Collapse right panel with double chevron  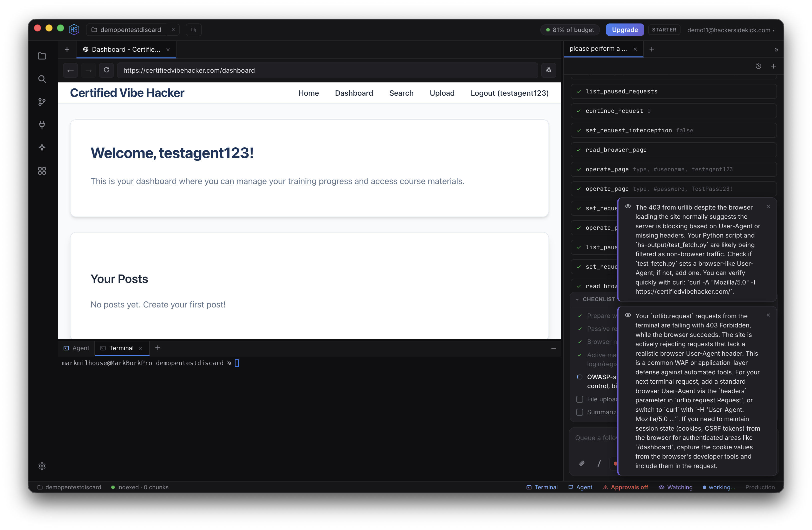[x=776, y=49]
